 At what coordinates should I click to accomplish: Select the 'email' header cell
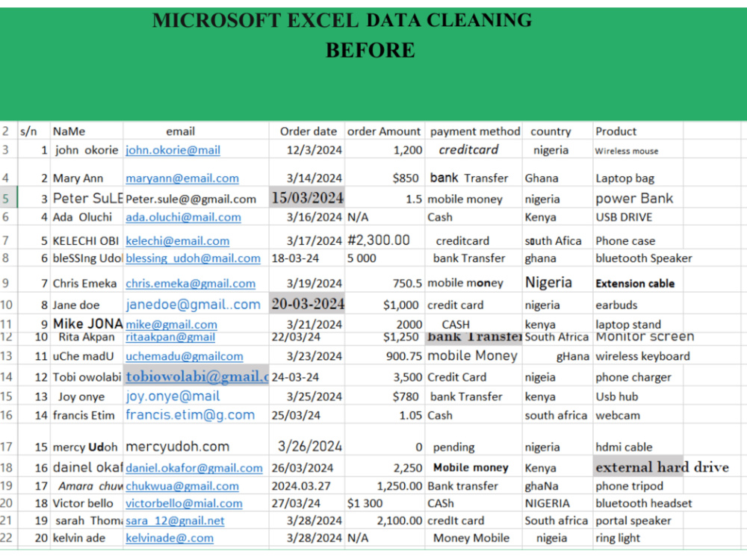pyautogui.click(x=196, y=131)
